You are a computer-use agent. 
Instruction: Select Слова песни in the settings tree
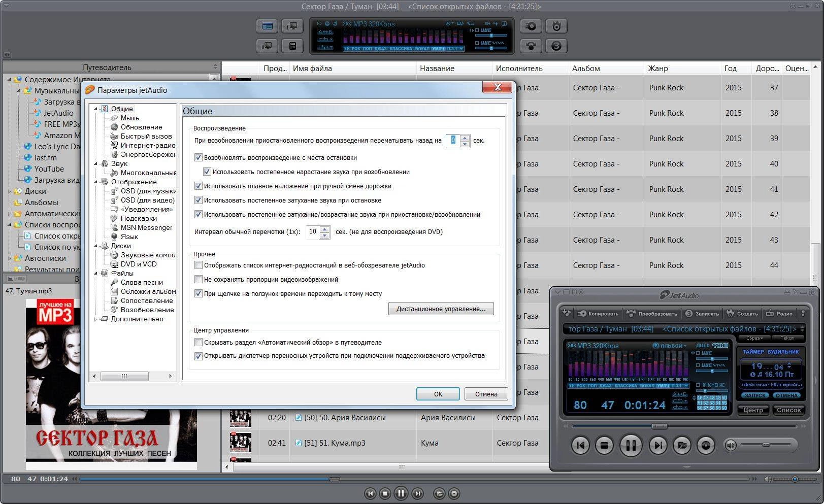142,282
